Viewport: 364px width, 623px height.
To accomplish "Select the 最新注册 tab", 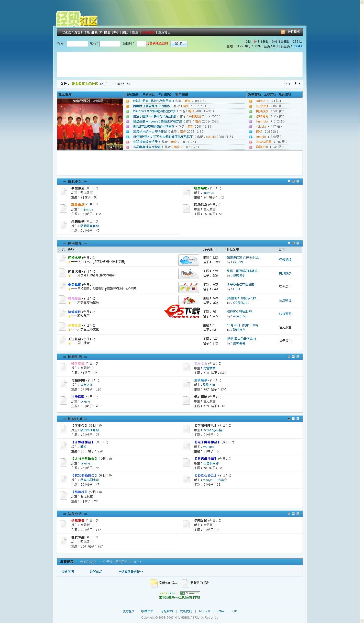I will [x=285, y=94].
